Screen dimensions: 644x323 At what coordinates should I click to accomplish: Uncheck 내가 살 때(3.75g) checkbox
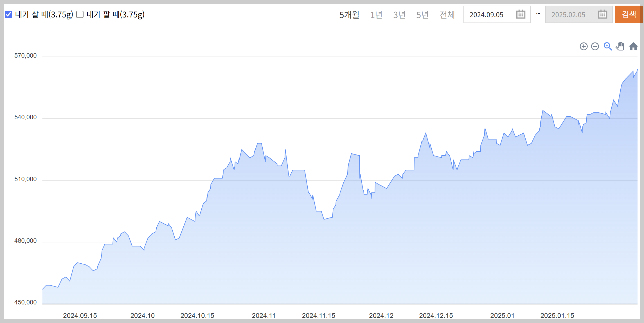[x=9, y=14]
